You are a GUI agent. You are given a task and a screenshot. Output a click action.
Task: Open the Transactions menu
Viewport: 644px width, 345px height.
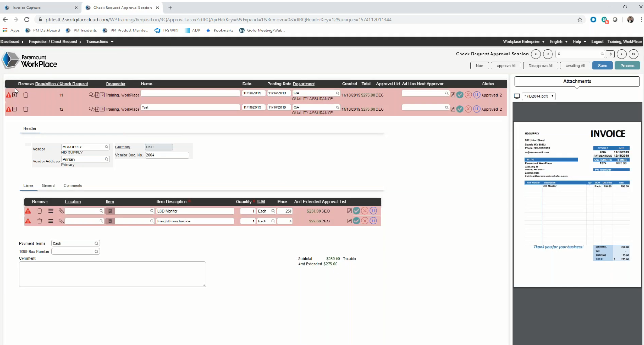tap(99, 42)
